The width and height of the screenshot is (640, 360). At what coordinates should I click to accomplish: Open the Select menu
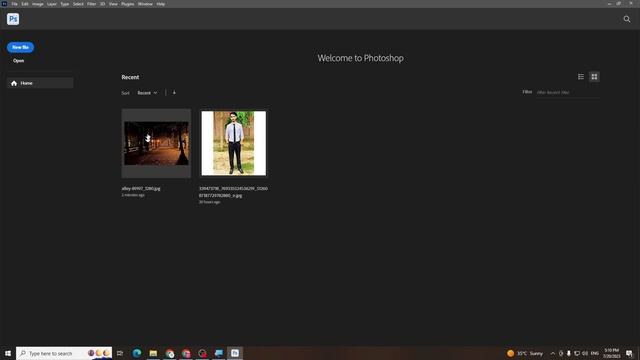click(78, 4)
